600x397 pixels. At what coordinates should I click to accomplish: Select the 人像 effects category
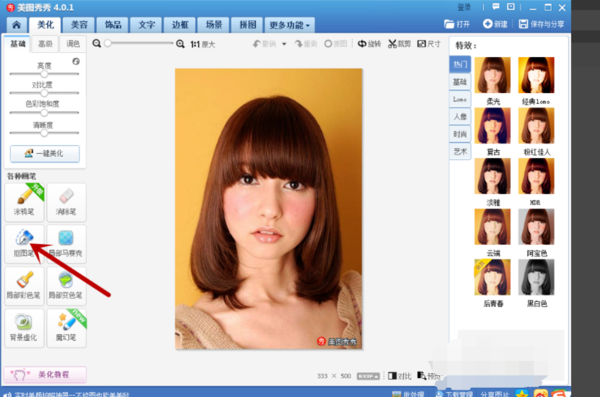click(460, 116)
